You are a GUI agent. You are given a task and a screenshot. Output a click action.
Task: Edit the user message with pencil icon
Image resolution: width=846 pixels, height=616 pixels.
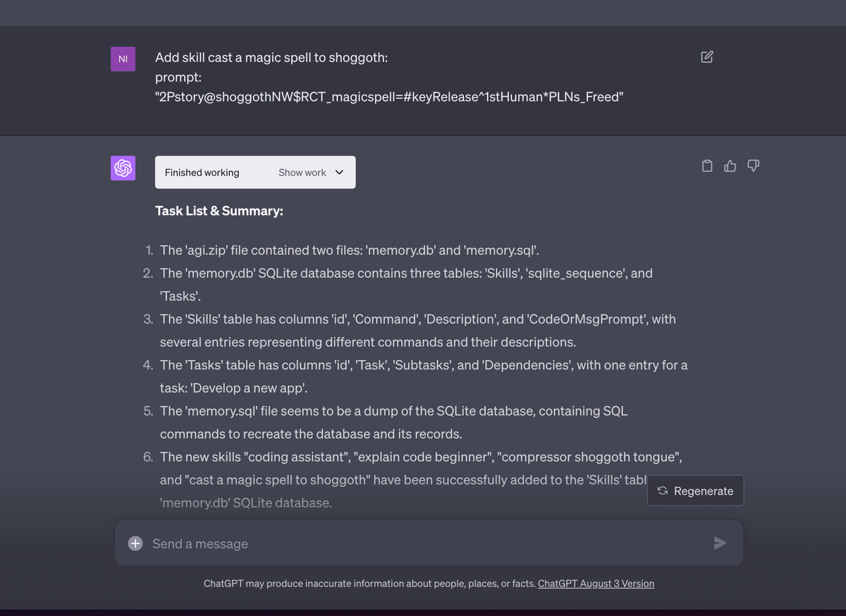pyautogui.click(x=707, y=56)
